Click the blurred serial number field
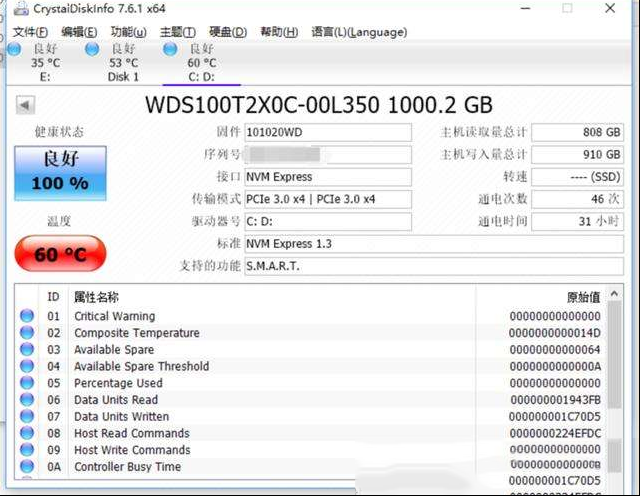 [x=328, y=155]
